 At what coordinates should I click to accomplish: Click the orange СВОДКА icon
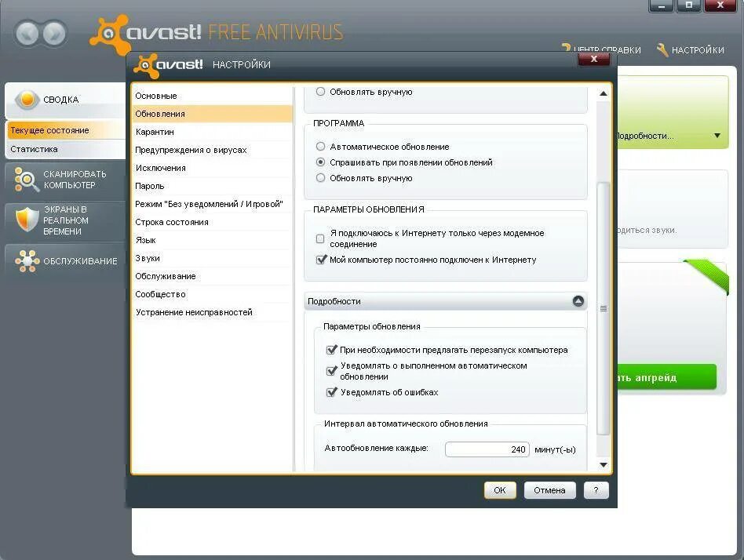27,99
